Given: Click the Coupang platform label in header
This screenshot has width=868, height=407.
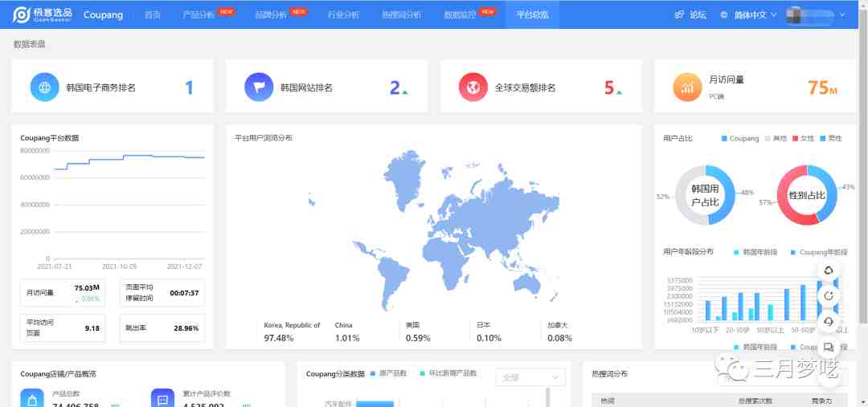Looking at the screenshot, I should (103, 15).
